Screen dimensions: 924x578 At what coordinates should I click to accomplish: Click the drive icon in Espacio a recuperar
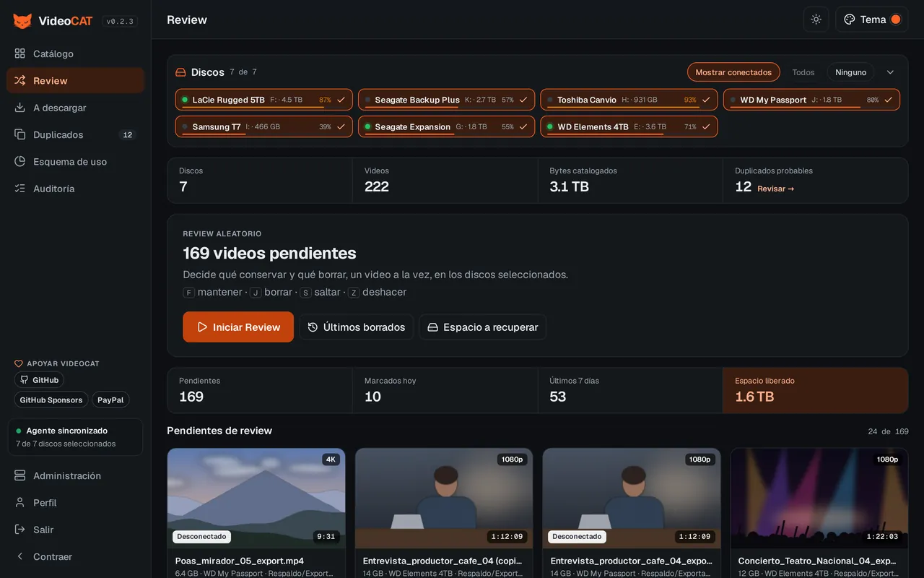[433, 327]
